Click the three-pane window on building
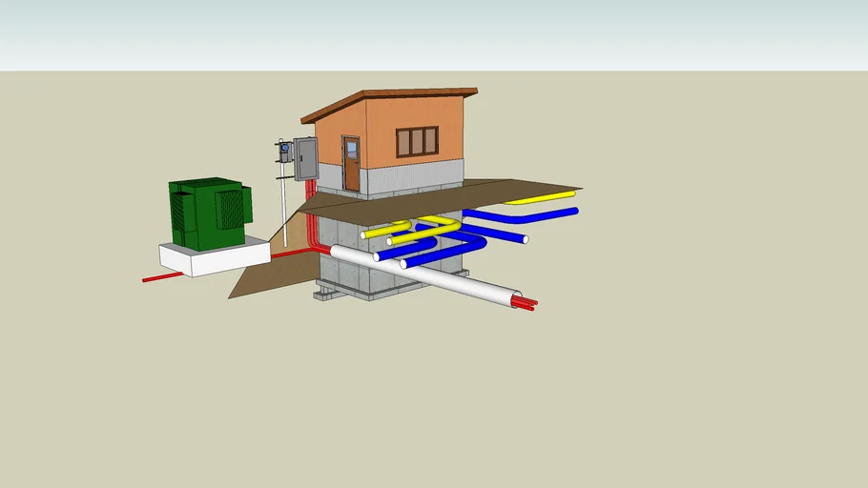 pyautogui.click(x=418, y=141)
